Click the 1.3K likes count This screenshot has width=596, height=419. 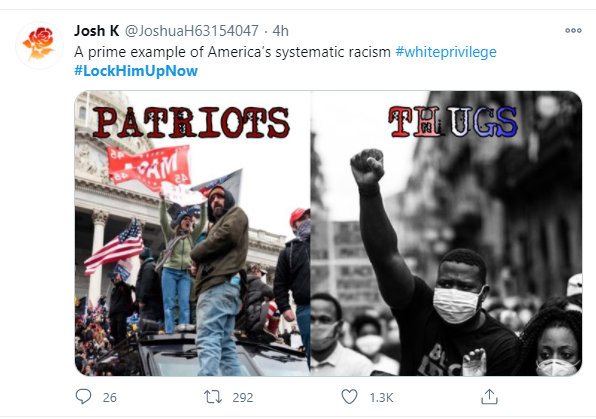[x=381, y=397]
